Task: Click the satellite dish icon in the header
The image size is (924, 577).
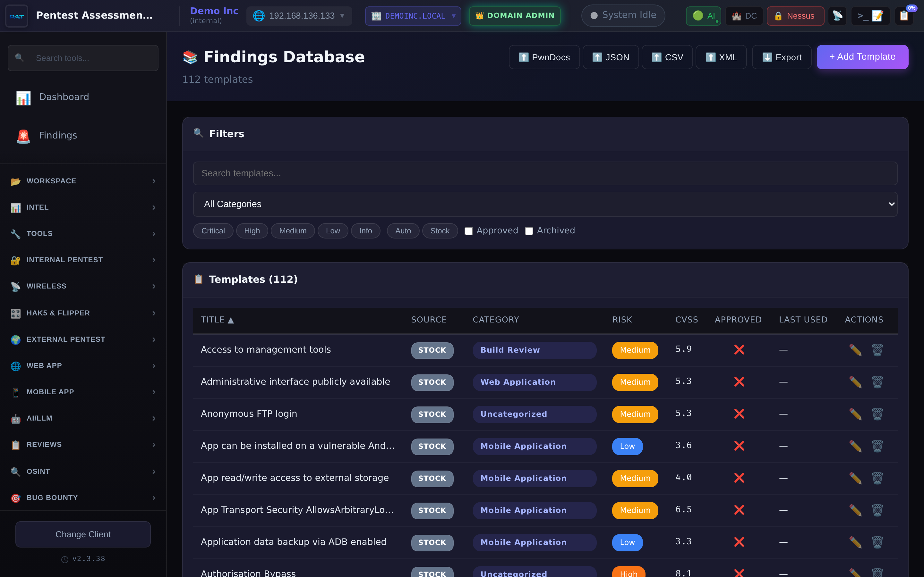Action: pyautogui.click(x=838, y=16)
